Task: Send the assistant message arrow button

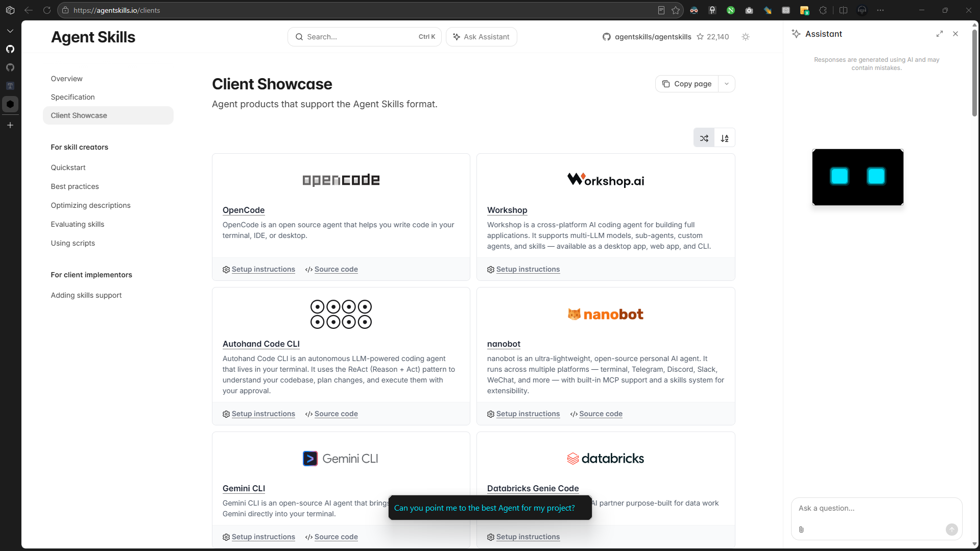Action: [x=951, y=530]
